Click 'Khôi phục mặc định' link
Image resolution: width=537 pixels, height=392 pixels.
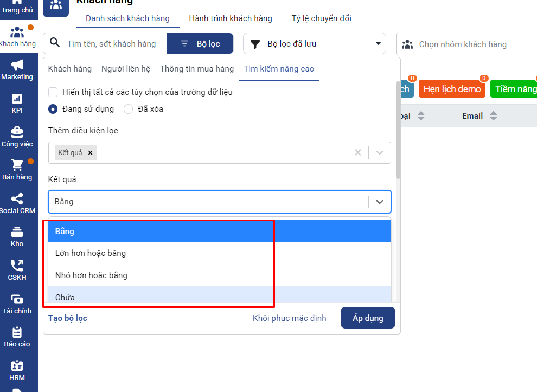coord(290,318)
